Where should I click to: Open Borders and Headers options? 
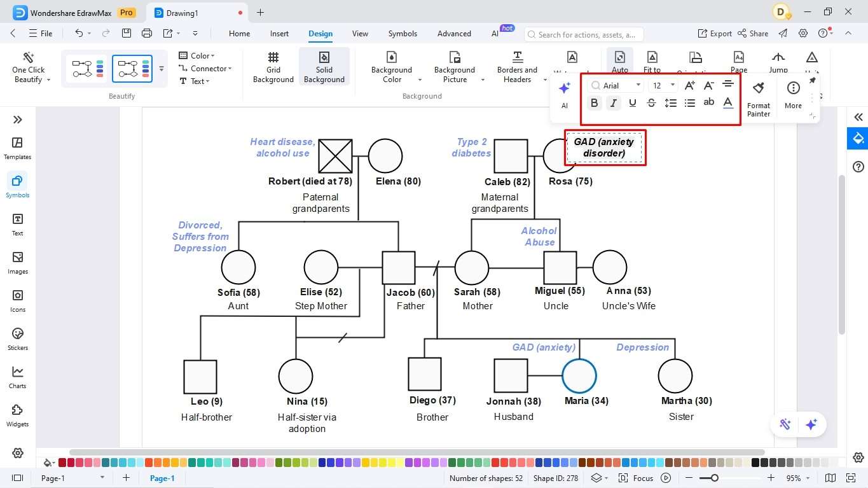click(x=518, y=67)
